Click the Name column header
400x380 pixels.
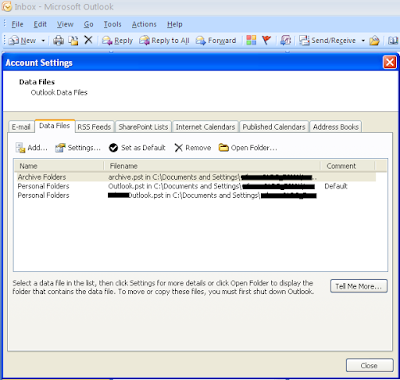59,166
